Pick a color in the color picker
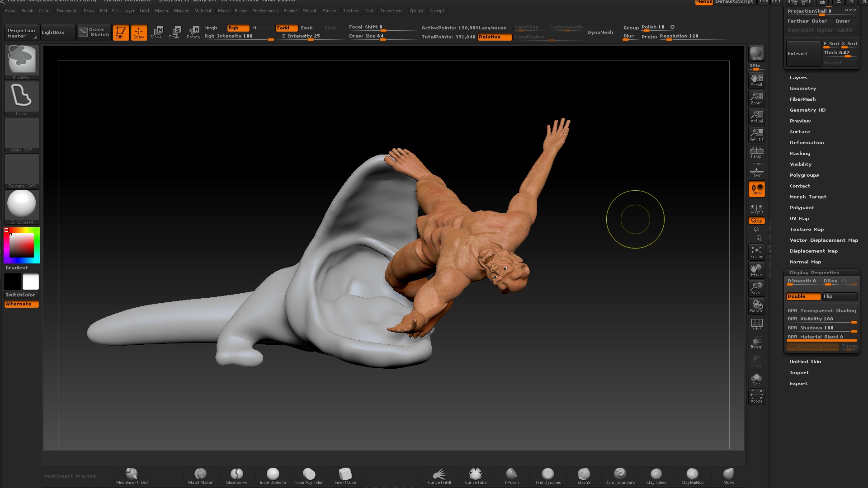 tap(22, 245)
